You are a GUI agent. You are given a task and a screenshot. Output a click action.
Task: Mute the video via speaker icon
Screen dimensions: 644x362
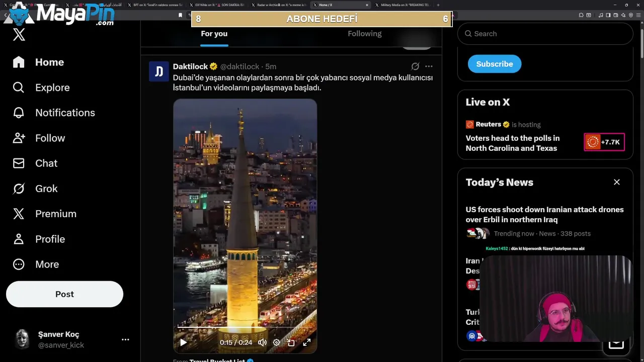point(262,342)
